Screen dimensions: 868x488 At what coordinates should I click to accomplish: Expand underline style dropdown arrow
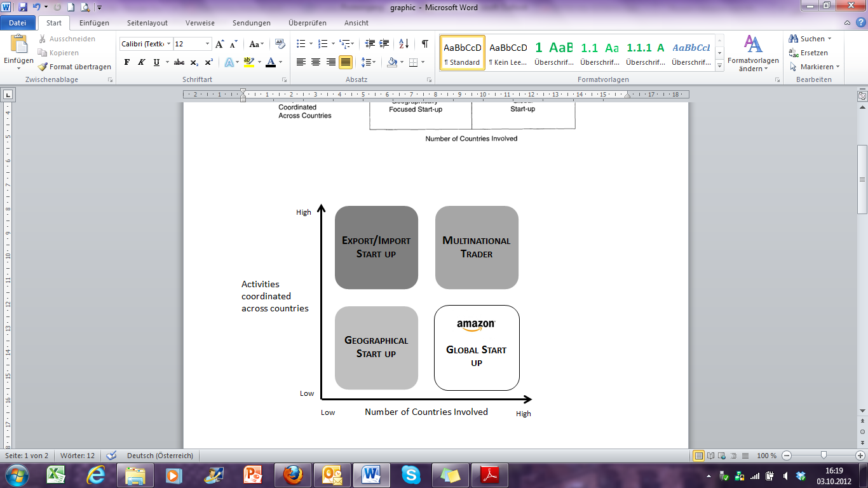pyautogui.click(x=167, y=62)
